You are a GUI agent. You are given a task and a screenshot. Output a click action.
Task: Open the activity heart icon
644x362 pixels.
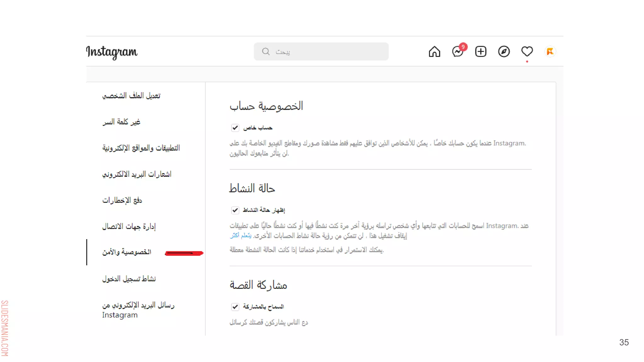tap(527, 52)
